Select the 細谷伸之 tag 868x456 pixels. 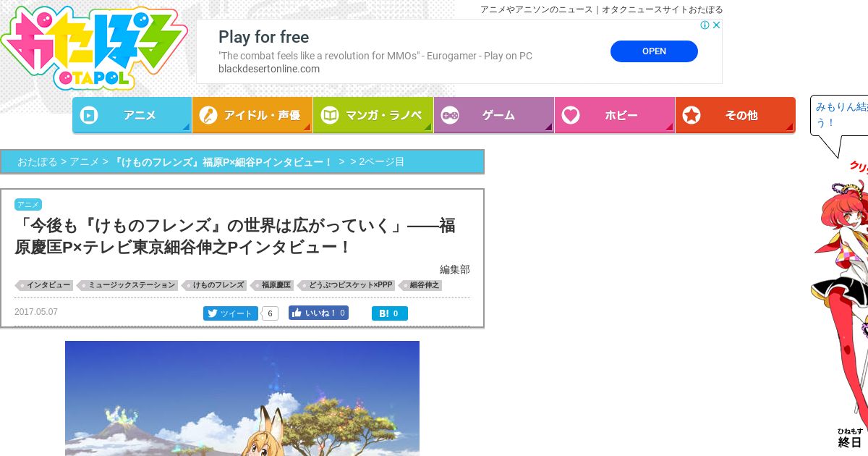422,285
